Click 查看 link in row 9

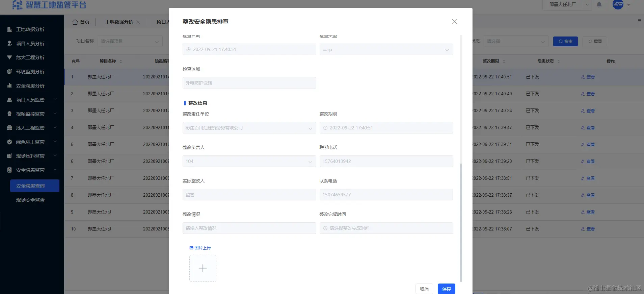588,212
